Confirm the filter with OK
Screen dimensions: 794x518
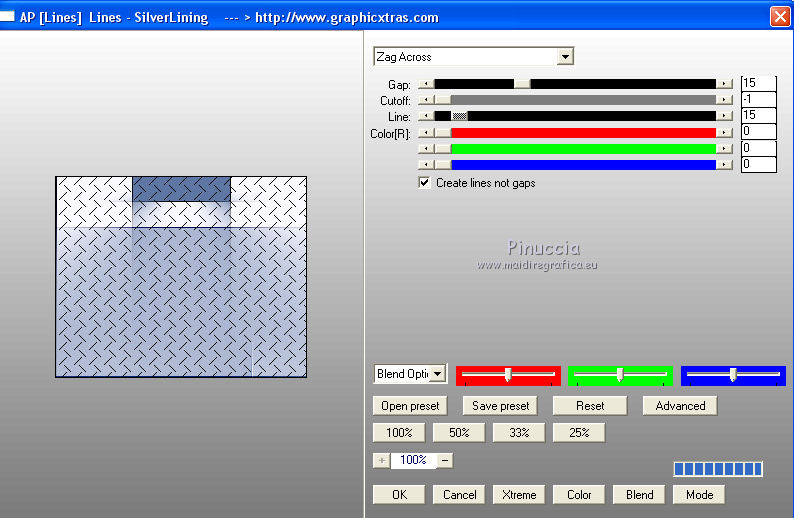399,494
